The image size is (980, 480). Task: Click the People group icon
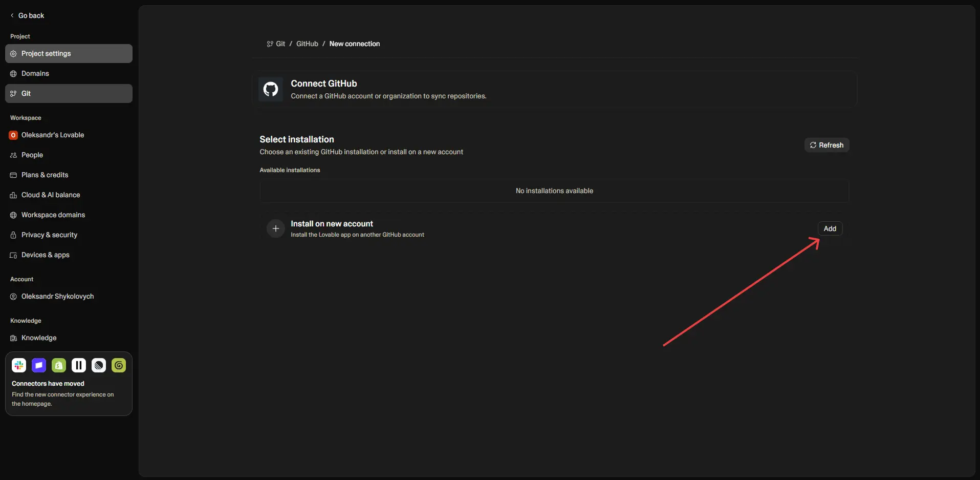coord(13,155)
